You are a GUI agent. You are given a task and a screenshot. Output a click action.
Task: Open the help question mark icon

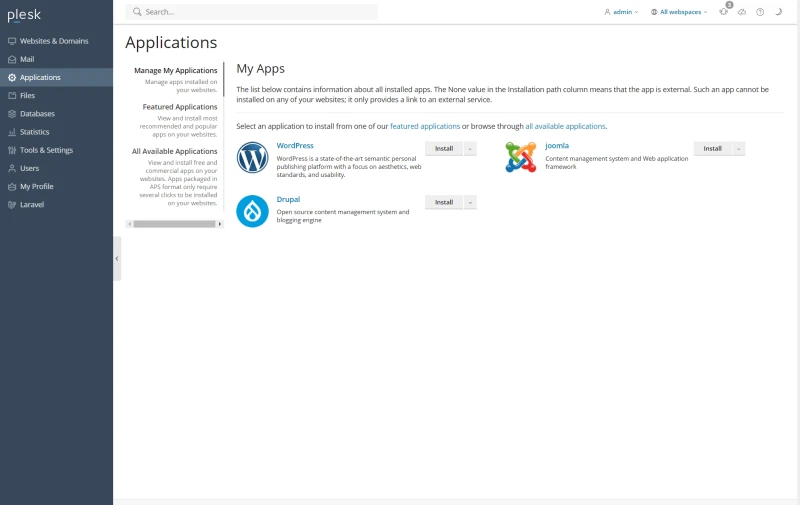click(x=760, y=12)
